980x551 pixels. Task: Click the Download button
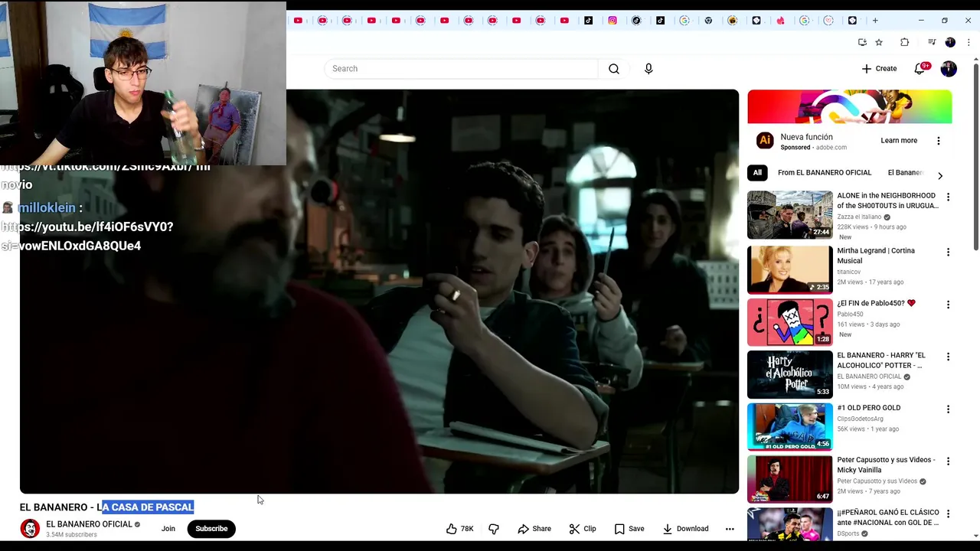pyautogui.click(x=685, y=529)
